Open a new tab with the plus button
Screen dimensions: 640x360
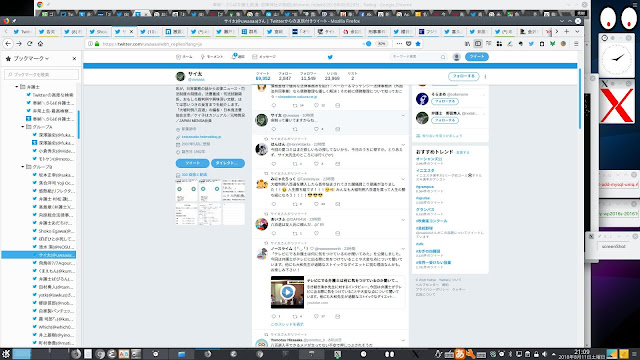coord(567,31)
